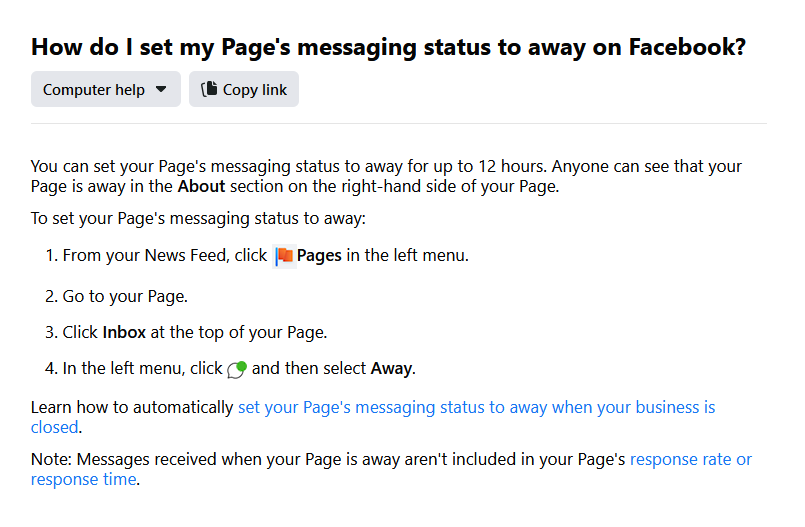
Task: Click the word 'closed' ending the blue link
Action: 54,427
